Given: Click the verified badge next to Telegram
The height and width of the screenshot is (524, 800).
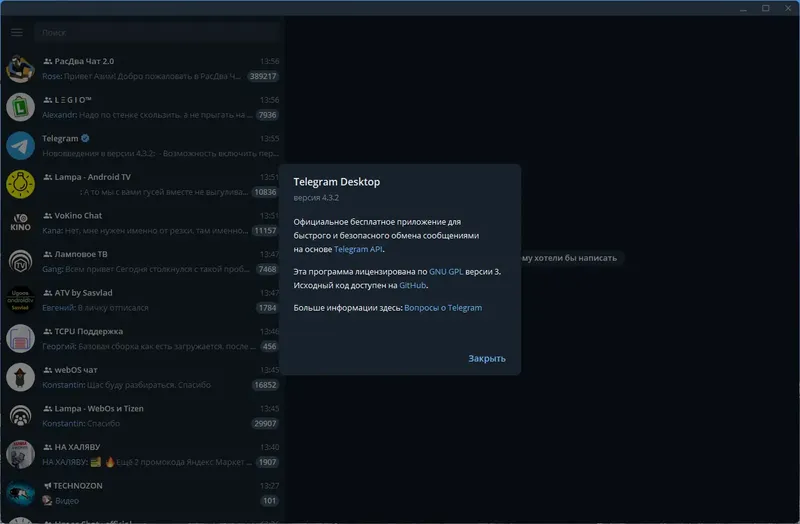Looking at the screenshot, I should tap(85, 138).
